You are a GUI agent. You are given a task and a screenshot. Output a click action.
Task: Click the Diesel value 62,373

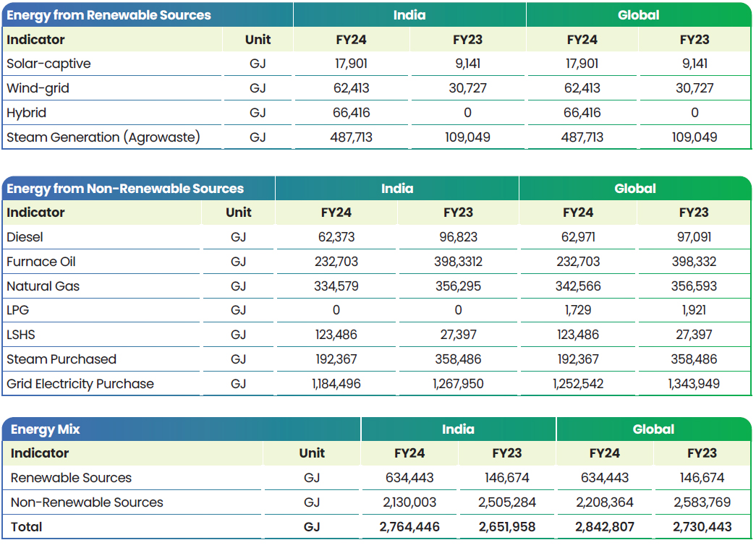[336, 237]
